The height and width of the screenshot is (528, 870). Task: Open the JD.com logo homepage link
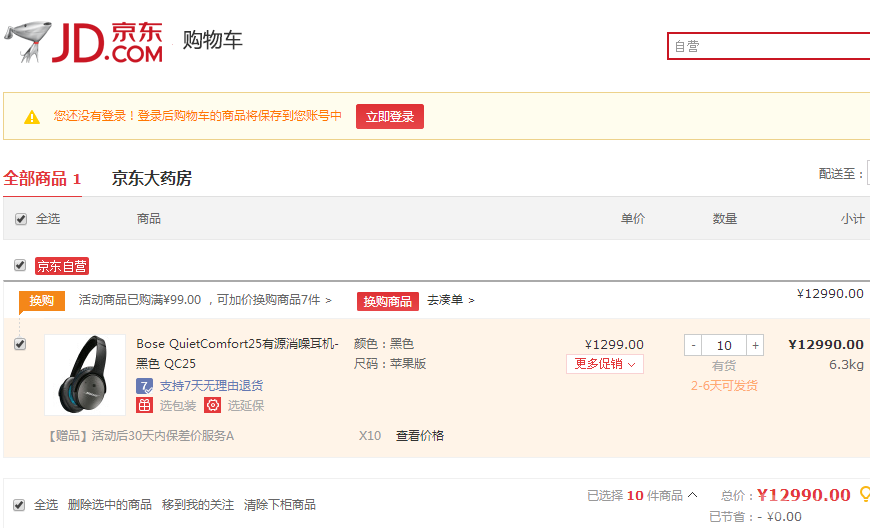pos(84,42)
